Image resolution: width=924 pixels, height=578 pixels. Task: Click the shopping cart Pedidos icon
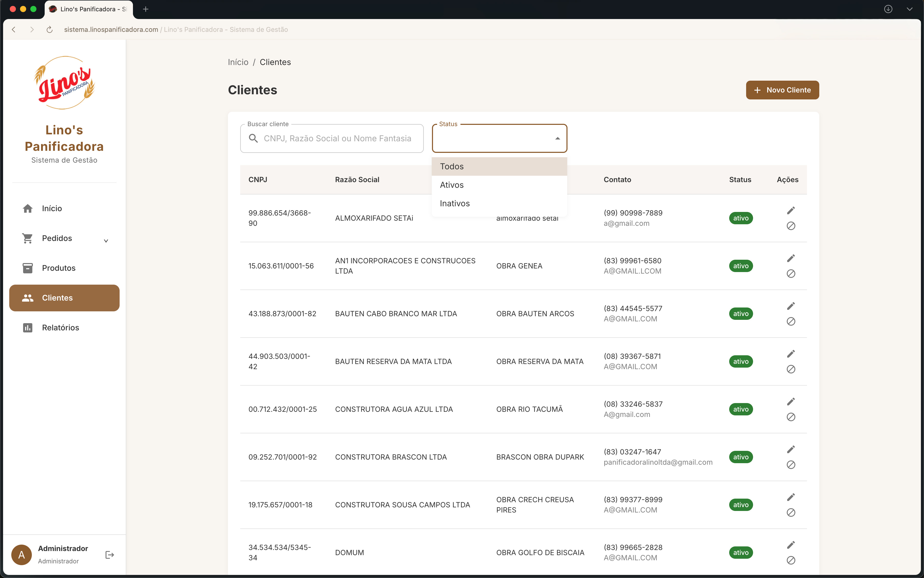coord(27,238)
